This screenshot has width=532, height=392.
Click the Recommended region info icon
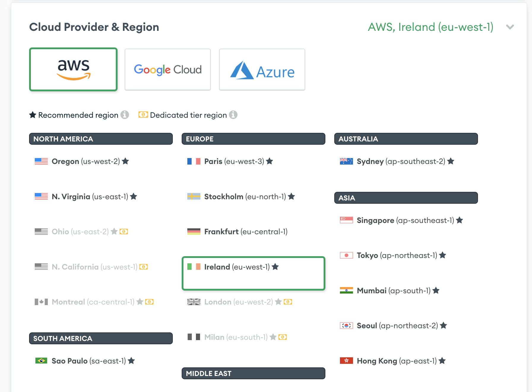click(x=125, y=115)
